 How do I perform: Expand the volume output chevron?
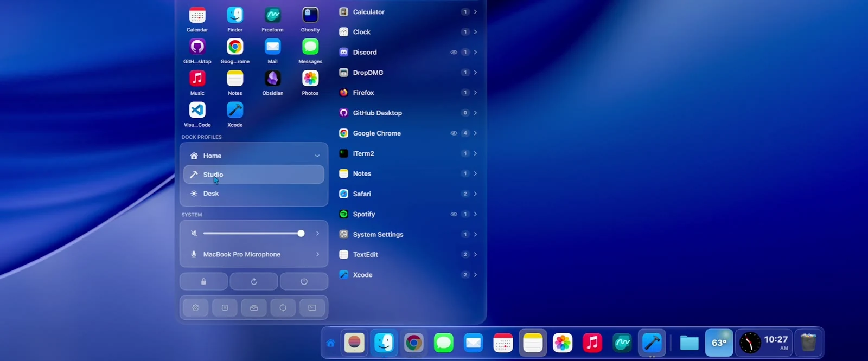click(x=317, y=234)
